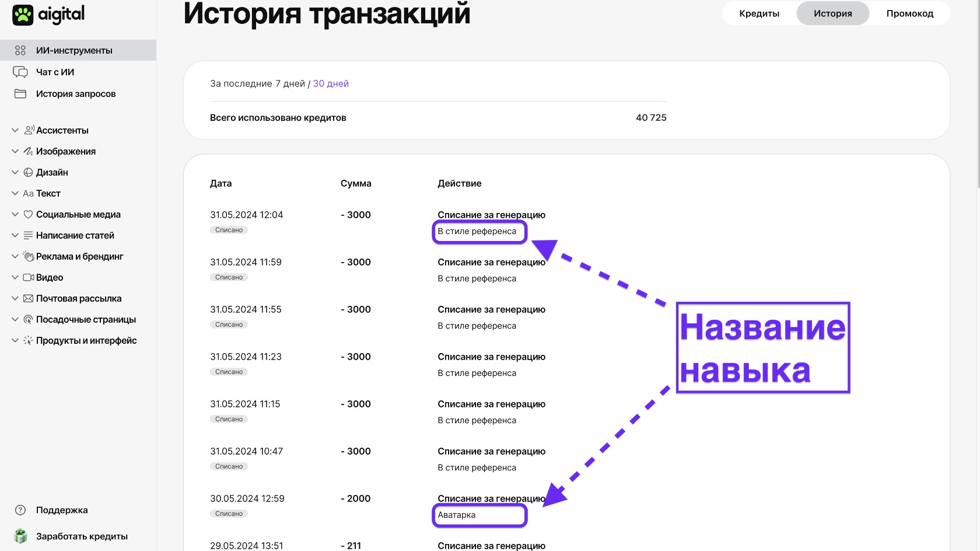
Task: Expand the Ассистенты section chevron
Action: 15,130
